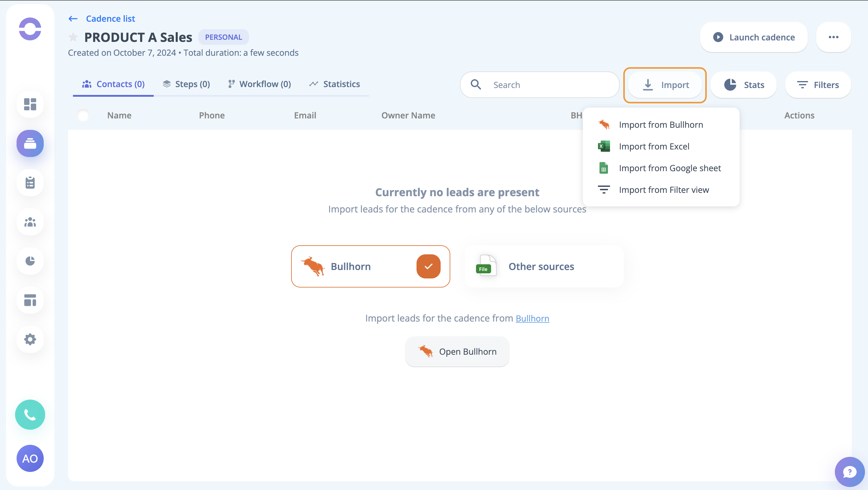The height and width of the screenshot is (490, 868).
Task: Focus the Search input field
Action: pyautogui.click(x=539, y=85)
